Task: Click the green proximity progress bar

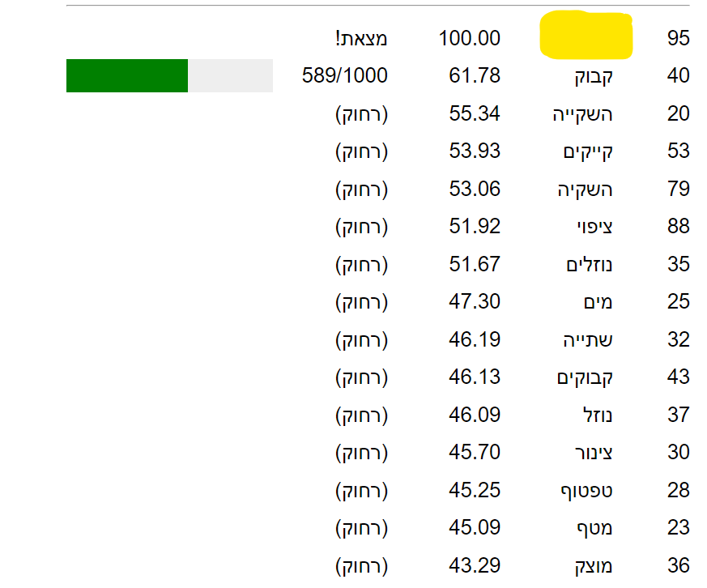Action: coord(127,76)
